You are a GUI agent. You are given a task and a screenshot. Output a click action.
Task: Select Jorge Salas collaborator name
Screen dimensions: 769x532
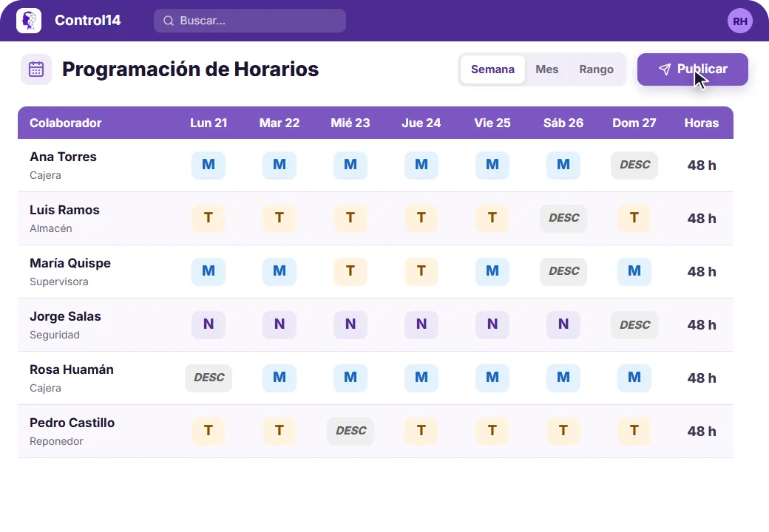click(65, 316)
